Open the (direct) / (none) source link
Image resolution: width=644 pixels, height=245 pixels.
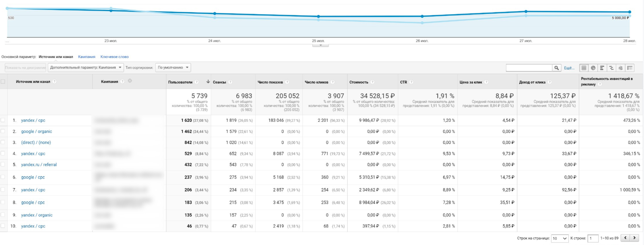(x=36, y=142)
